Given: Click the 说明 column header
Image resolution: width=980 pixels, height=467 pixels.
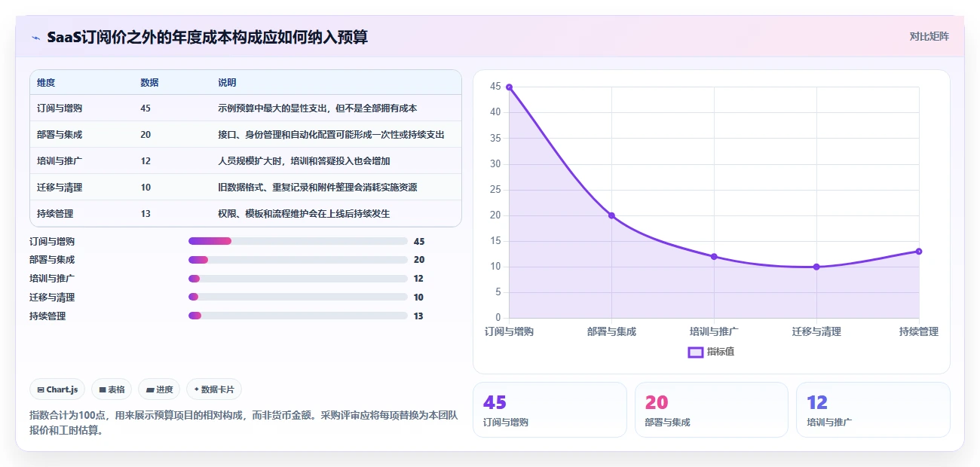Looking at the screenshot, I should coord(227,83).
